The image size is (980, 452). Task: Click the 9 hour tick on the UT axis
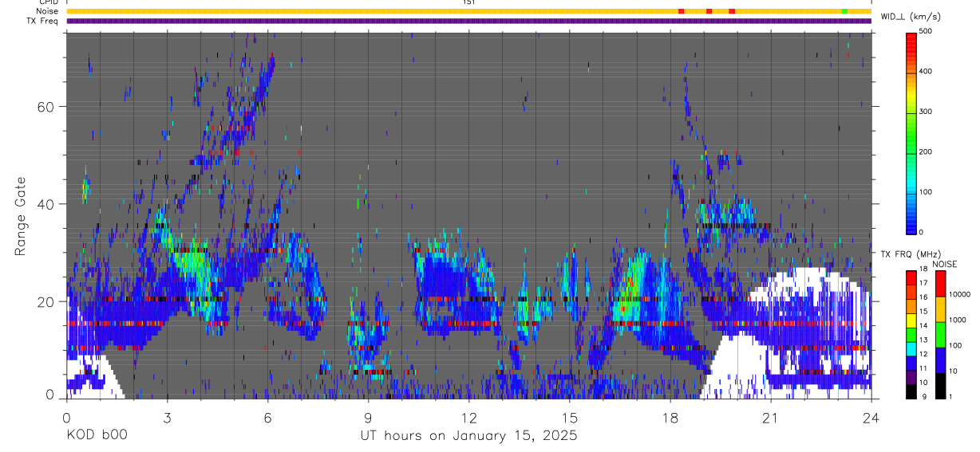click(x=368, y=417)
